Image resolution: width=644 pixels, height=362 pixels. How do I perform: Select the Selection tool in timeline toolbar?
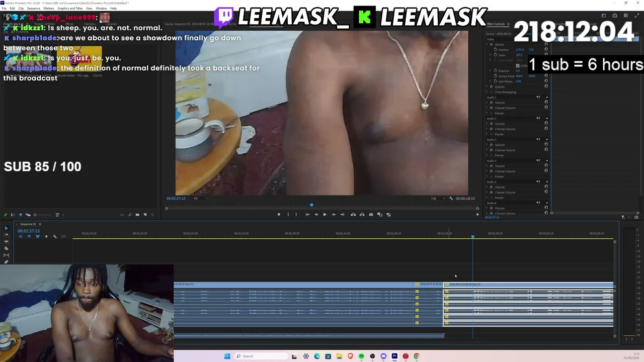tap(6, 228)
